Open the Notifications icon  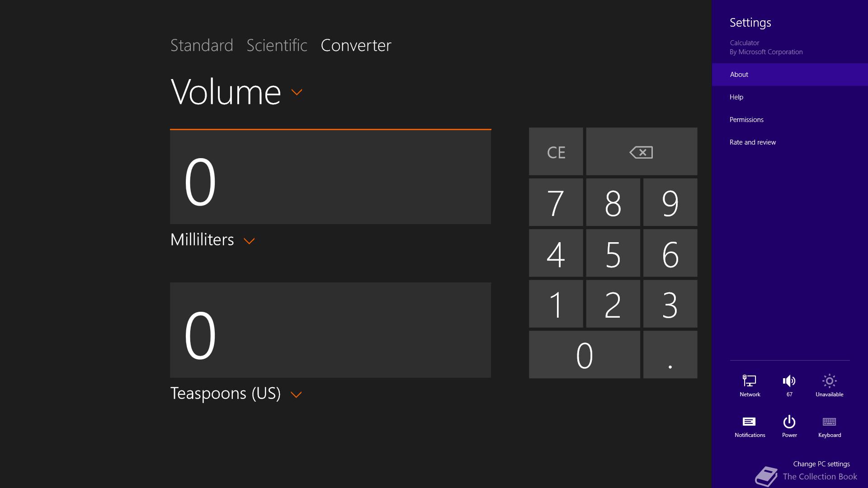pyautogui.click(x=750, y=427)
